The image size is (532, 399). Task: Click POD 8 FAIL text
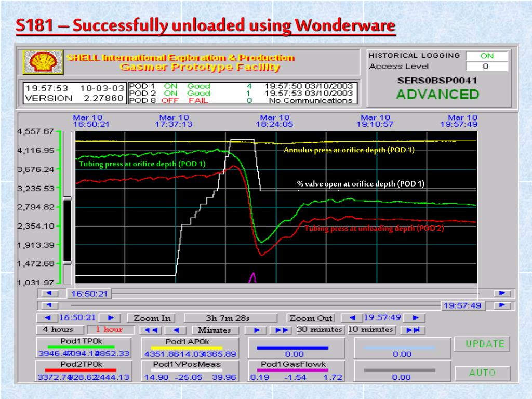[198, 100]
